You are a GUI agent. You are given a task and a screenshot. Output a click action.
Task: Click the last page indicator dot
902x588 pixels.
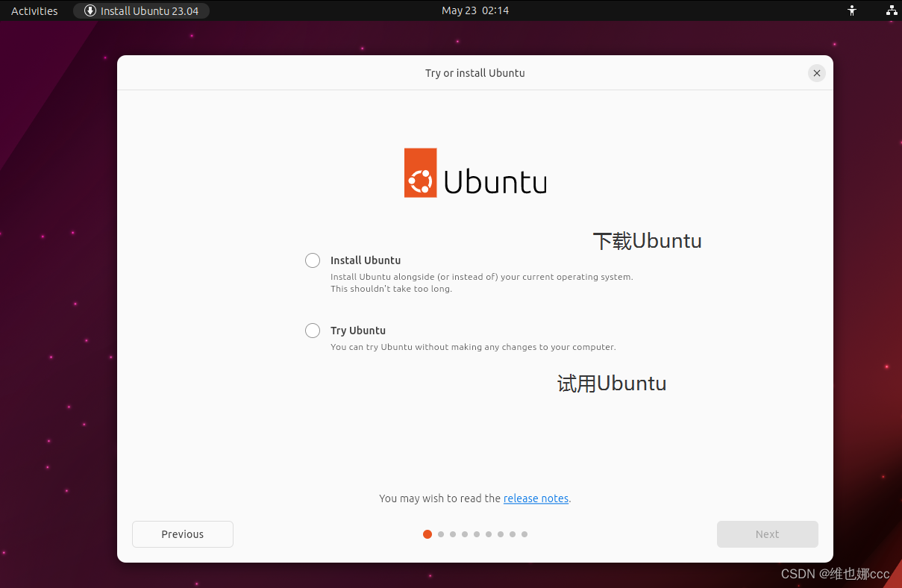[524, 534]
